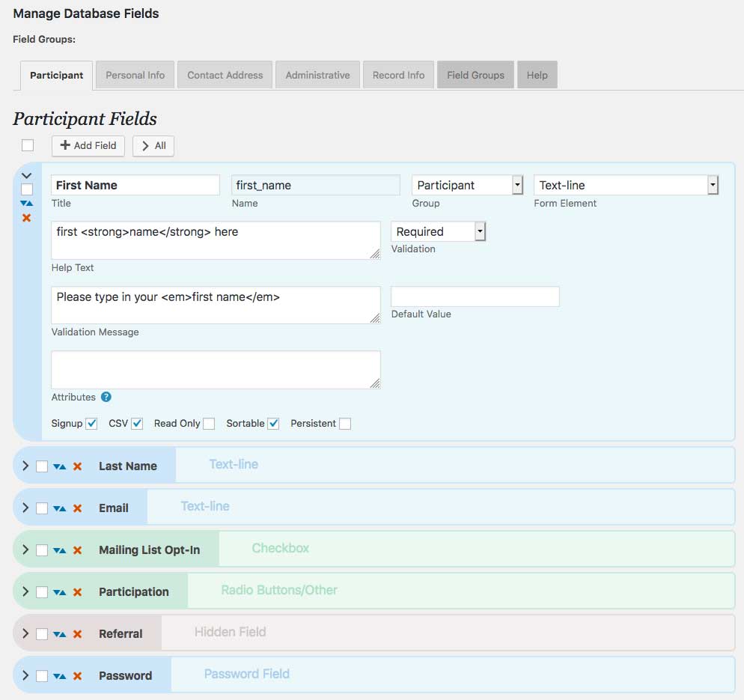
Task: Click into the Default Value input field
Action: tap(475, 296)
